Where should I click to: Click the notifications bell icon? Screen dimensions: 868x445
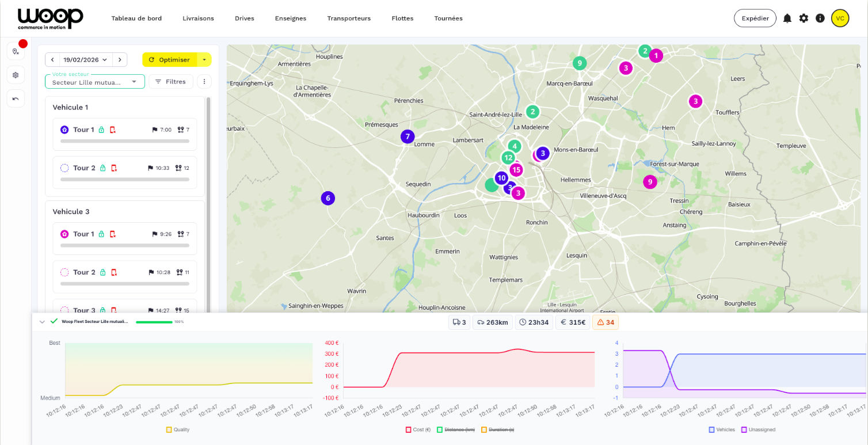(x=787, y=18)
